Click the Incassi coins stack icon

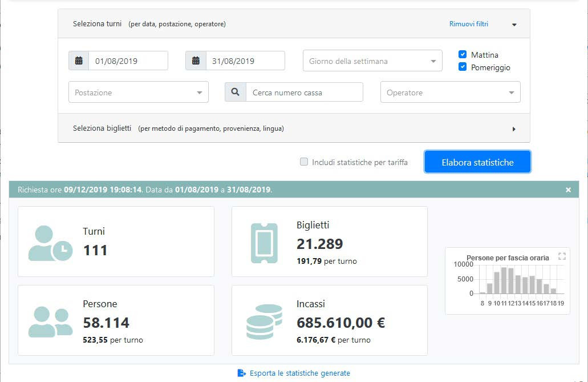(264, 321)
